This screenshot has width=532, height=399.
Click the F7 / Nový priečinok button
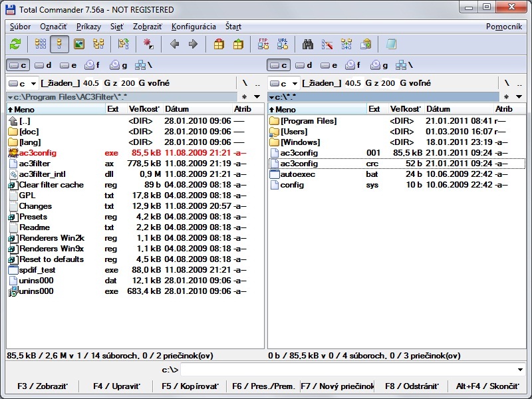point(338,386)
